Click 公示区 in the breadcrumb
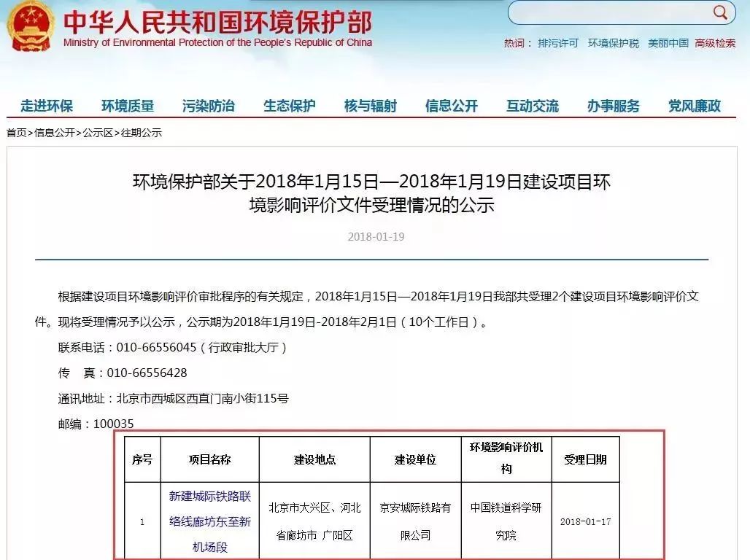The image size is (750, 560). click(98, 133)
